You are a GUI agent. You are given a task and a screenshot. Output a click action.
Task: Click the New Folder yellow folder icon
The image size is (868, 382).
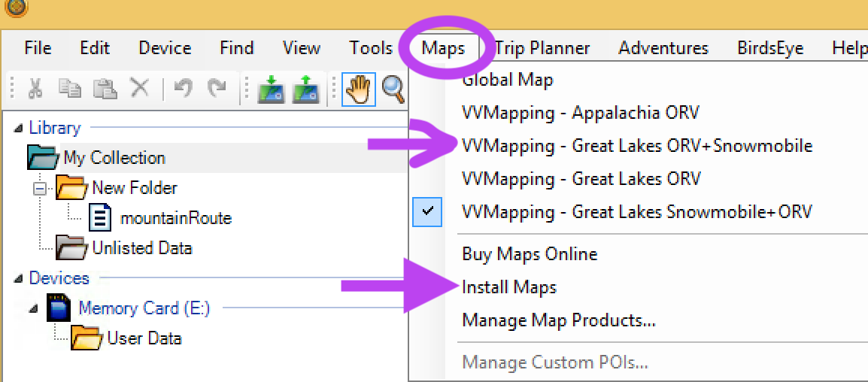click(71, 188)
